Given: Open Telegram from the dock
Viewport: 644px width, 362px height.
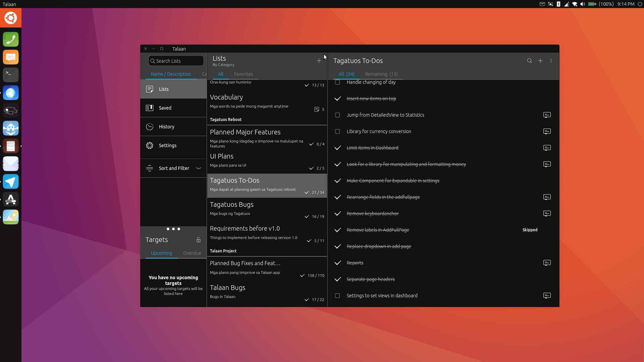Looking at the screenshot, I should [11, 182].
